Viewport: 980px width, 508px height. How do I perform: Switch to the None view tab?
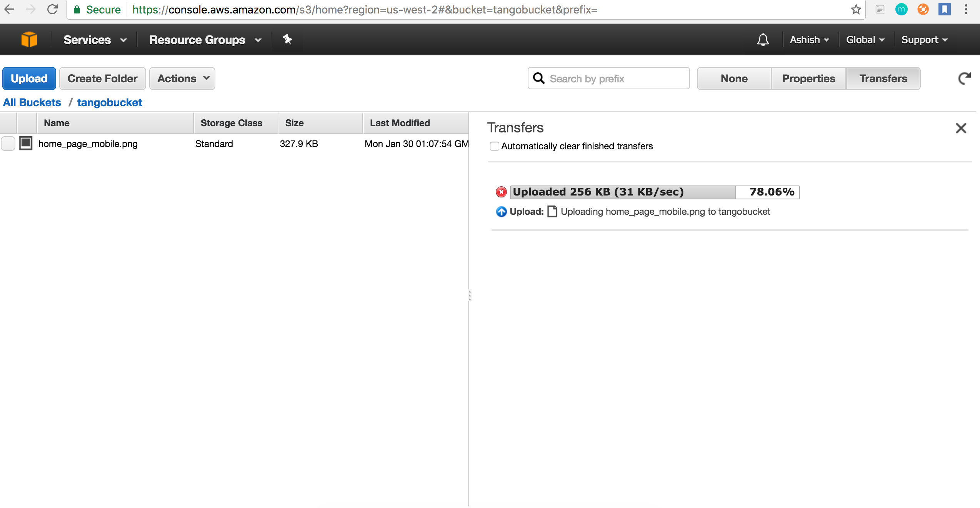pos(734,79)
